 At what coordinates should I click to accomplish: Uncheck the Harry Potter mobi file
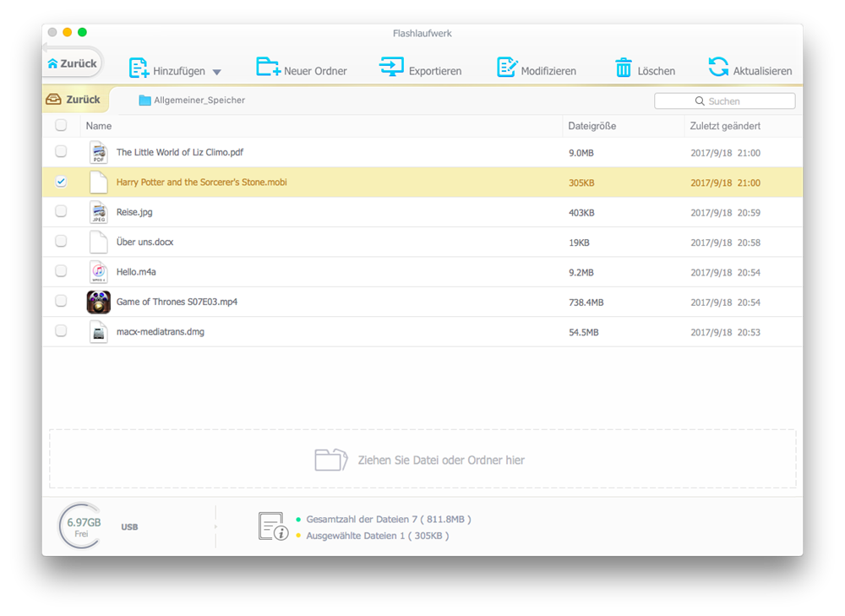click(x=61, y=182)
